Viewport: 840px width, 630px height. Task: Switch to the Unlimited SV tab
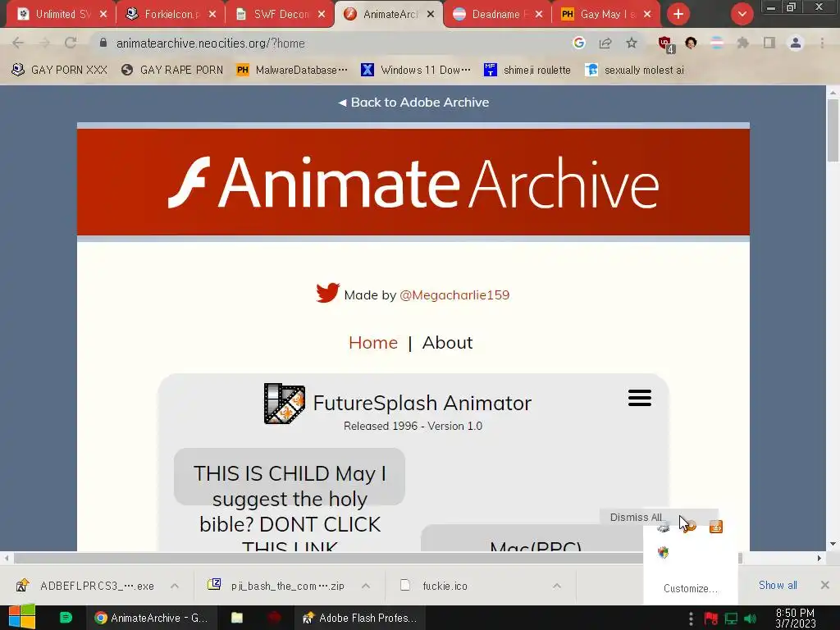pyautogui.click(x=61, y=14)
